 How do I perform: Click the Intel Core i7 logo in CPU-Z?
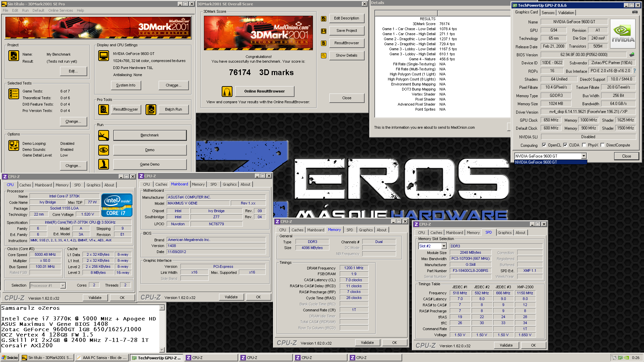[117, 205]
